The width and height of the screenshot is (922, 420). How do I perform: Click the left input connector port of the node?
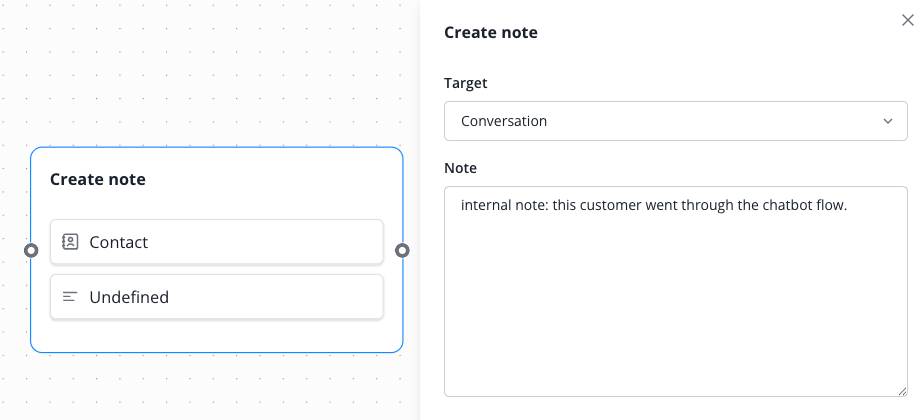pyautogui.click(x=31, y=250)
